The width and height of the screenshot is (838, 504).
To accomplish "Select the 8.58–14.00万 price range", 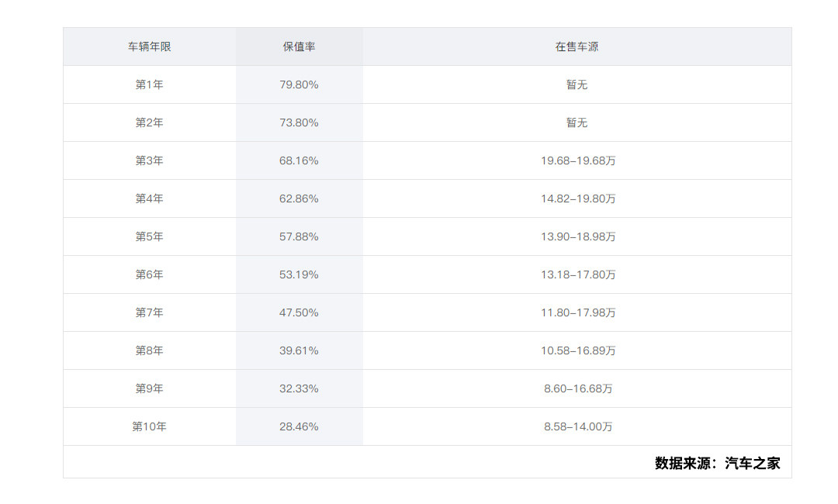I will point(578,426).
